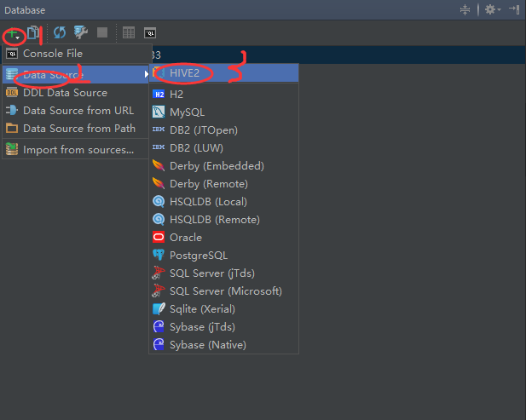
Task: Open the green plus add-new dropdown
Action: (14, 33)
